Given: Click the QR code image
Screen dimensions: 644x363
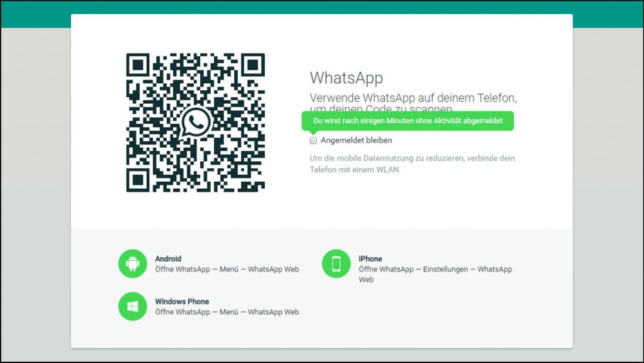Looking at the screenshot, I should (196, 123).
